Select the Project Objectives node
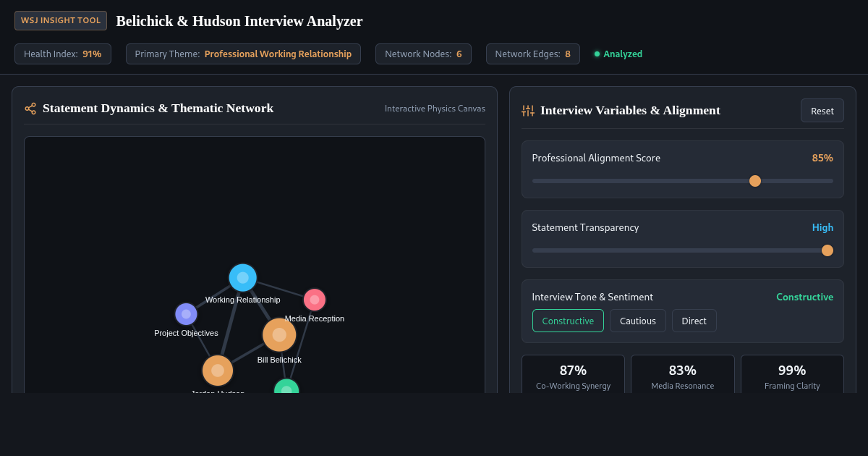 pyautogui.click(x=186, y=314)
